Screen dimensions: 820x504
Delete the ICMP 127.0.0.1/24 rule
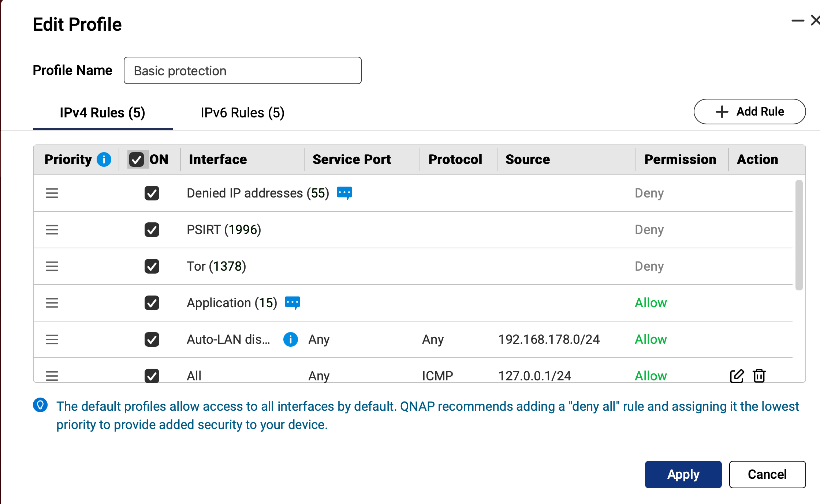759,376
